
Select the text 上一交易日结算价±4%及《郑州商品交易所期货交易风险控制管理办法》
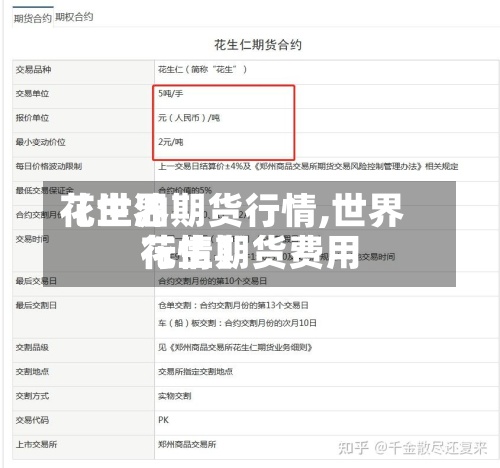291,166
